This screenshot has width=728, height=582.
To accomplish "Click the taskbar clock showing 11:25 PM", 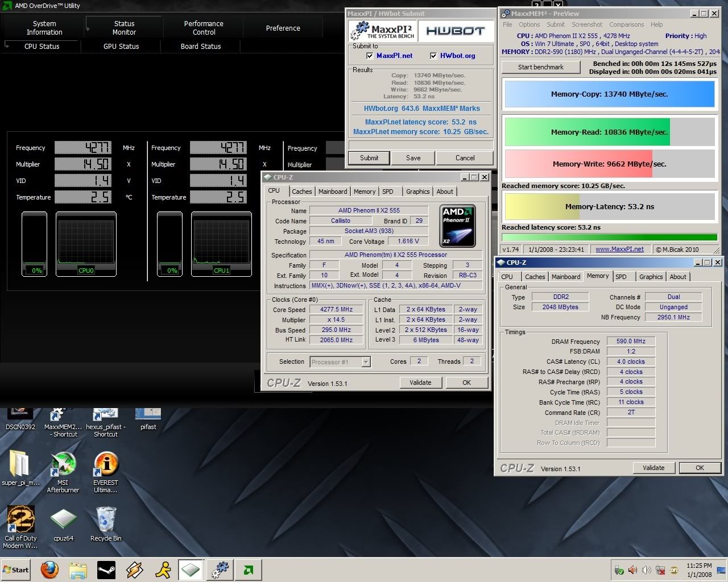I will pyautogui.click(x=699, y=570).
